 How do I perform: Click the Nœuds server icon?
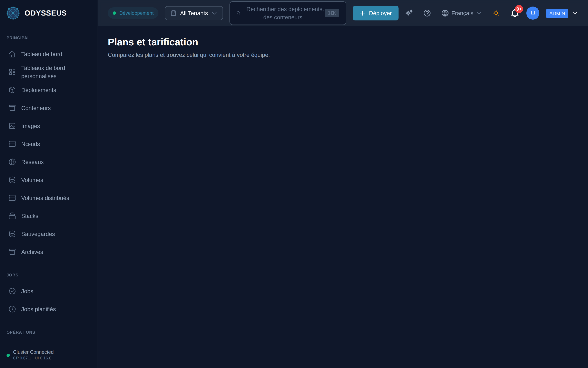[12, 144]
